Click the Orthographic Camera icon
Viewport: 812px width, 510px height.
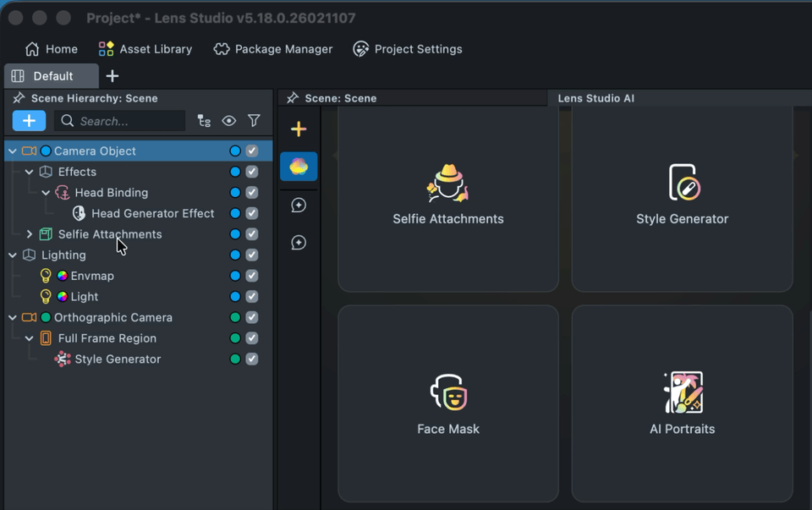[29, 318]
